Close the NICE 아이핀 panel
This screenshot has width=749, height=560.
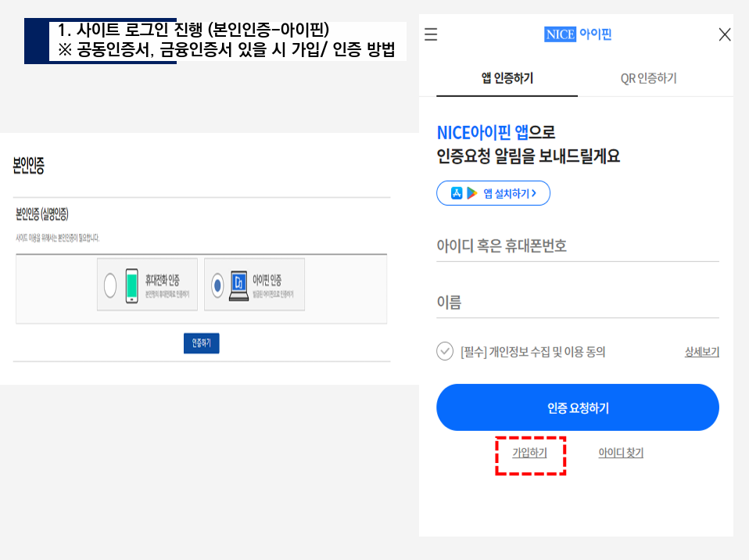click(725, 34)
